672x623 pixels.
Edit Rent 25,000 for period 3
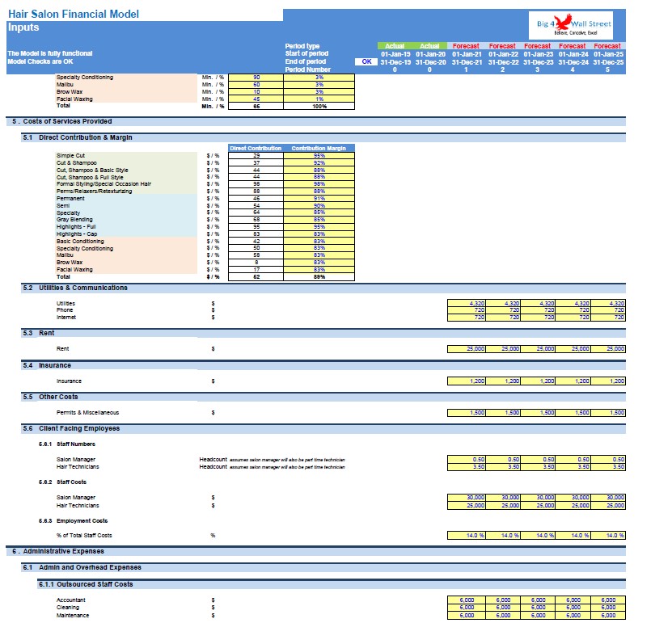(538, 349)
